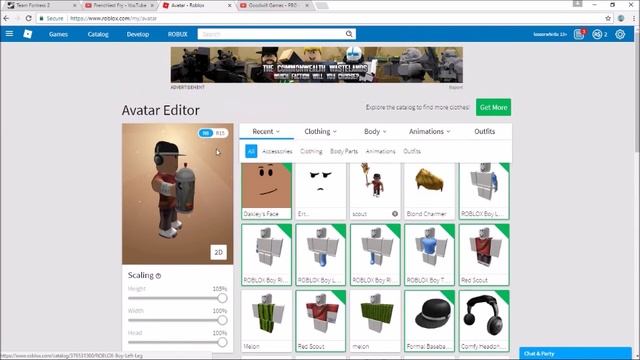Screen dimensions: 640x360
Task: Select the Outfits filter in the sub-filter row
Action: pyautogui.click(x=412, y=151)
